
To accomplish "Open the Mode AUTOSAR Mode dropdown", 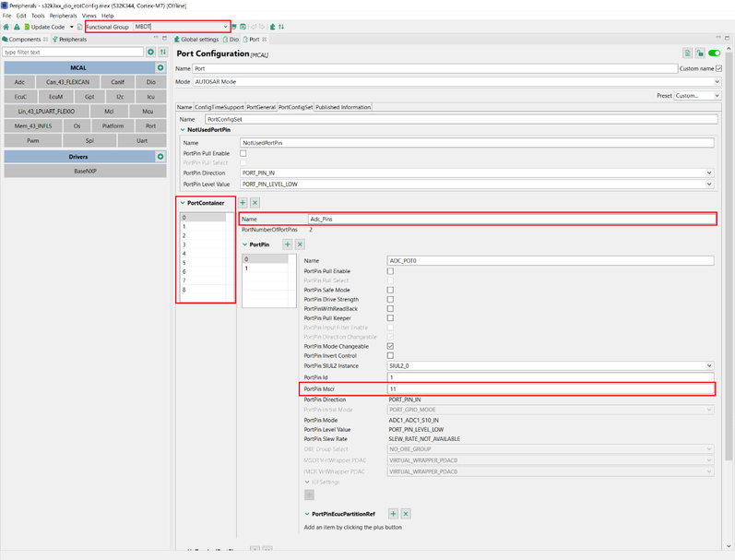I will (457, 81).
